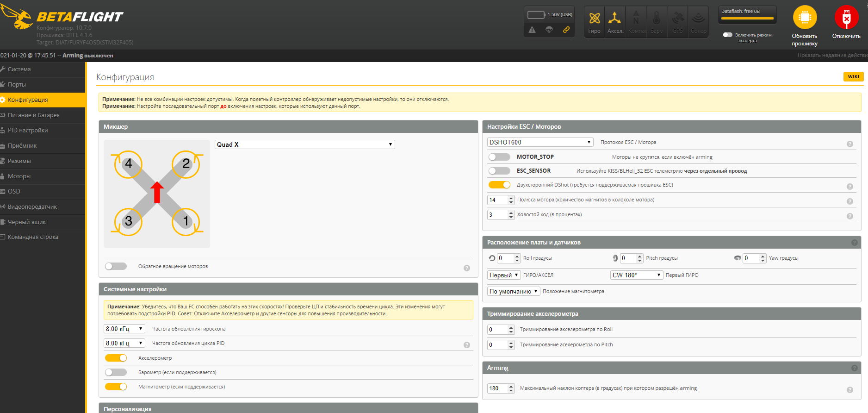
Task: Open the CW 180° gyro alignment dropdown
Action: click(637, 275)
